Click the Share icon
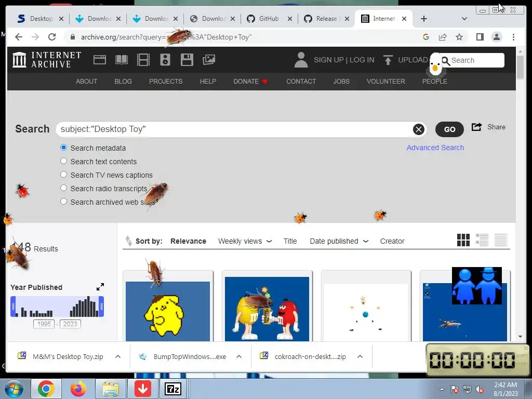 [x=477, y=127]
